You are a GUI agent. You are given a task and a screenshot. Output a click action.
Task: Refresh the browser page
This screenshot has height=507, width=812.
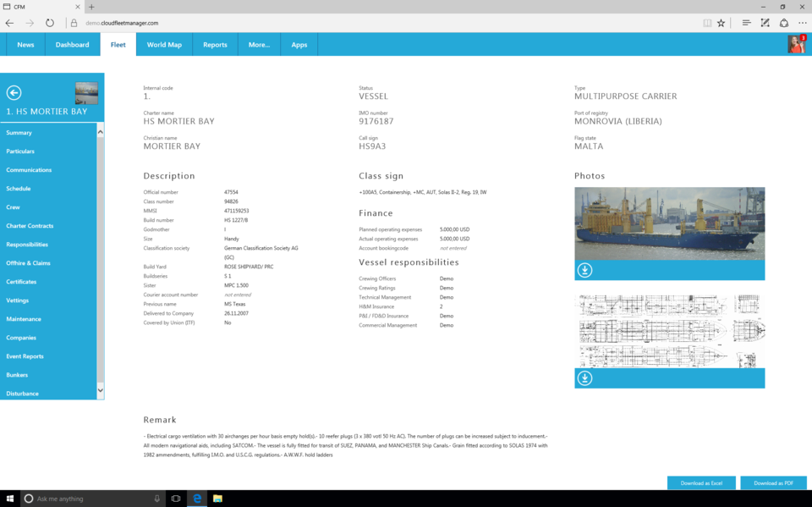(x=50, y=23)
